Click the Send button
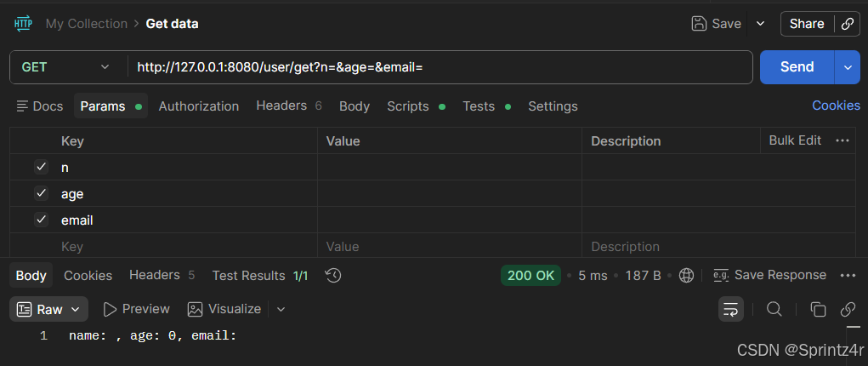The height and width of the screenshot is (366, 868). [797, 67]
